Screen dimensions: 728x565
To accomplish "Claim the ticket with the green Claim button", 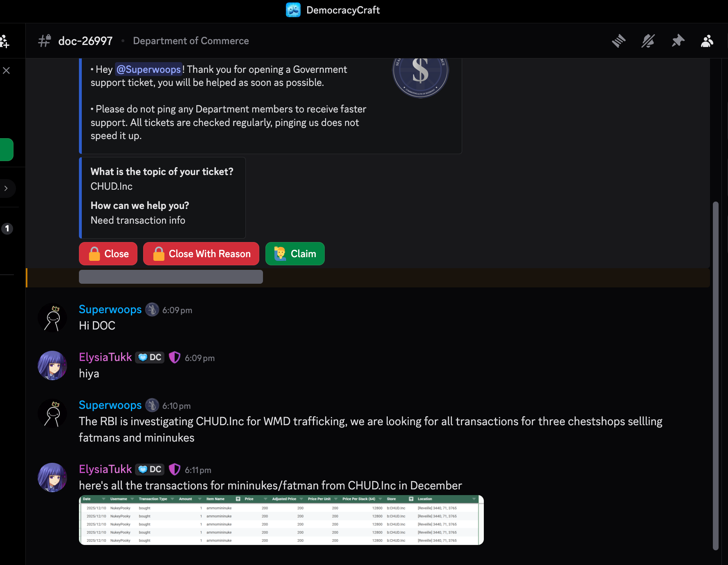I will click(x=295, y=254).
